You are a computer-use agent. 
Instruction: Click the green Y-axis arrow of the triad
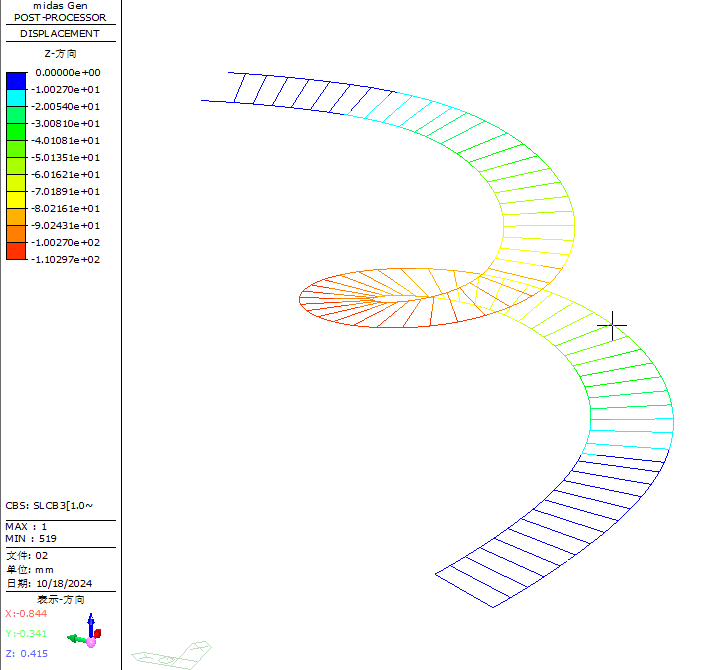click(74, 637)
